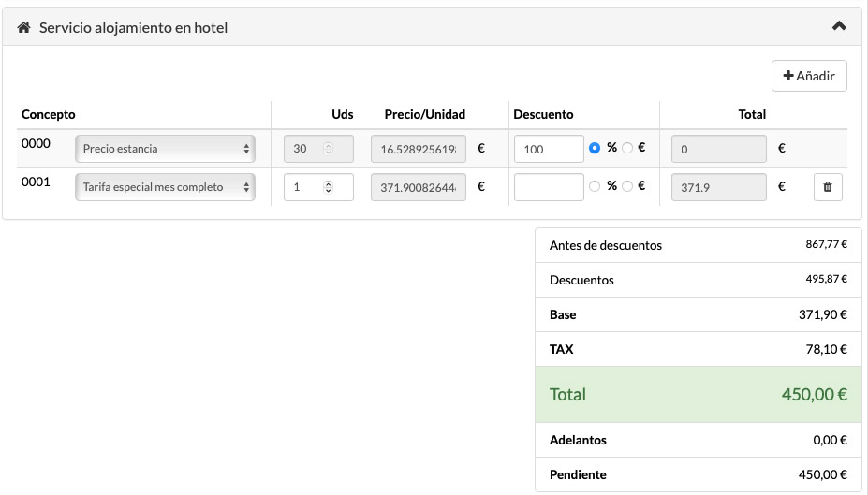Select euro discount radio for row 0001
868x495 pixels.
click(x=627, y=186)
